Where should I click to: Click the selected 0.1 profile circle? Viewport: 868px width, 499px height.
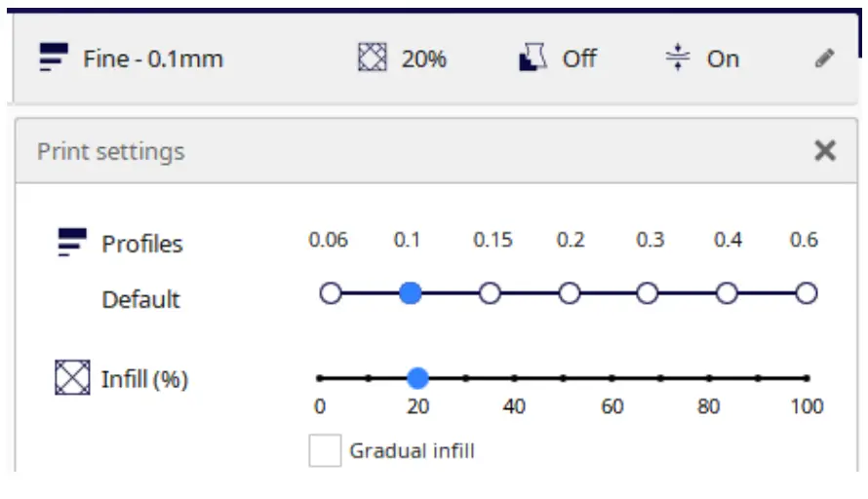[x=411, y=293]
